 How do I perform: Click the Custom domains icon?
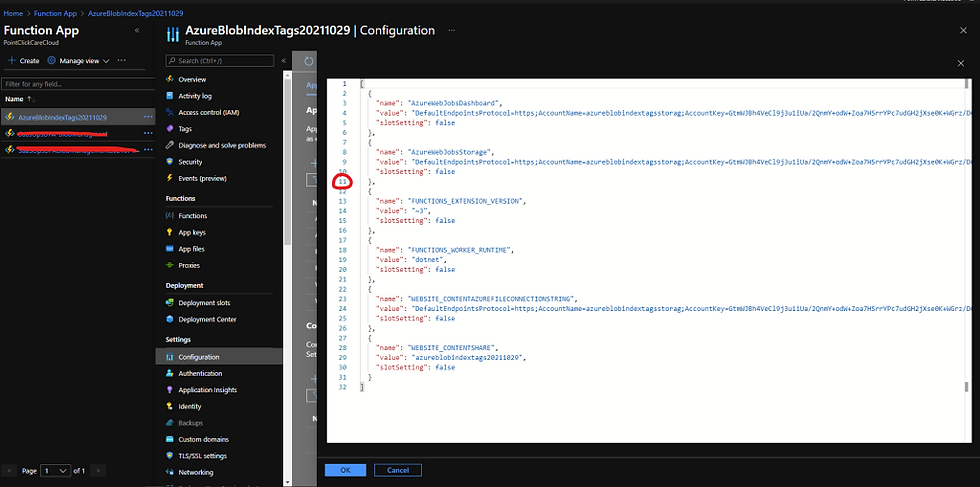(169, 439)
